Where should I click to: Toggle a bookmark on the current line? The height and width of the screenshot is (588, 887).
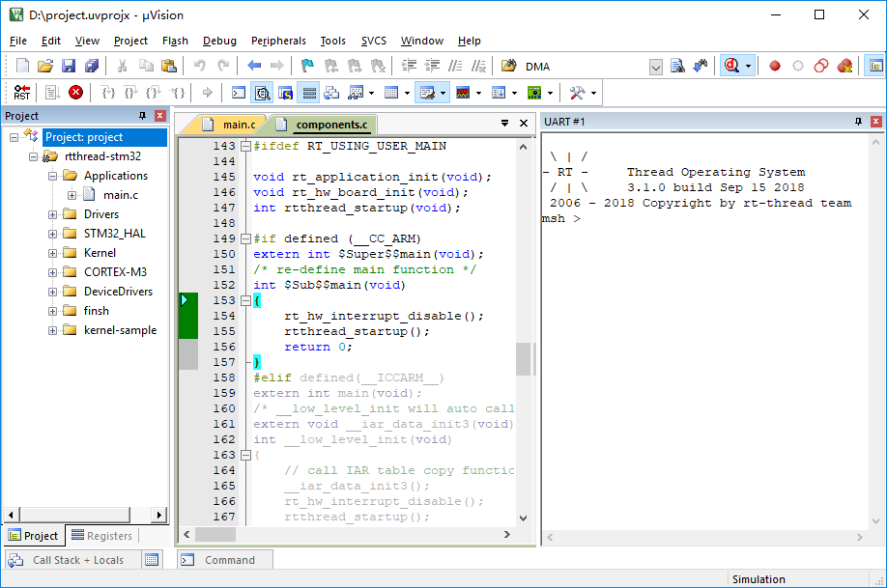307,66
